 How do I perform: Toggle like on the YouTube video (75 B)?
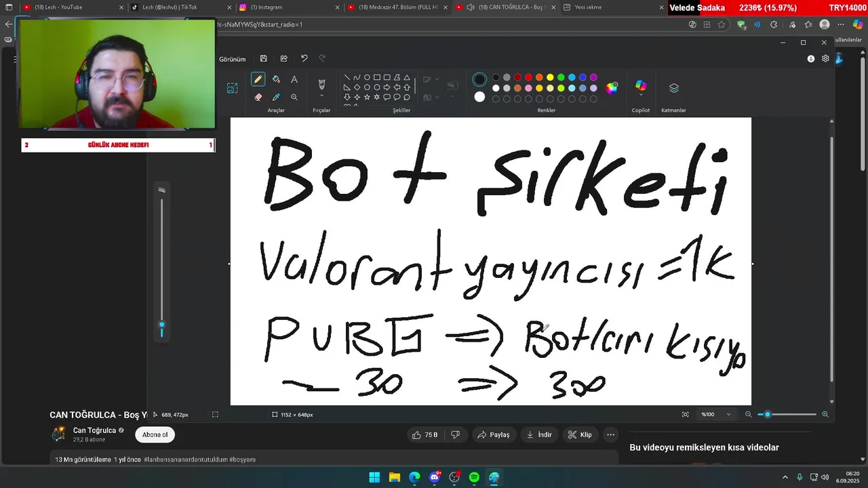425,434
